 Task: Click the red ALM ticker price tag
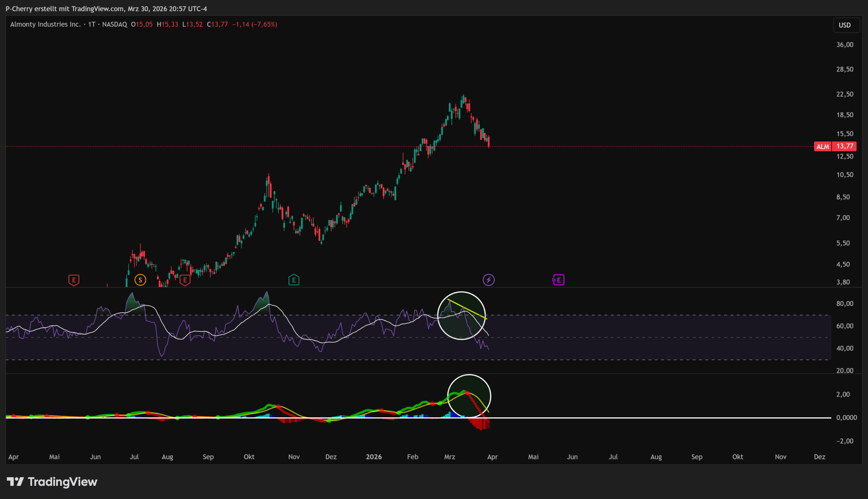pos(823,147)
